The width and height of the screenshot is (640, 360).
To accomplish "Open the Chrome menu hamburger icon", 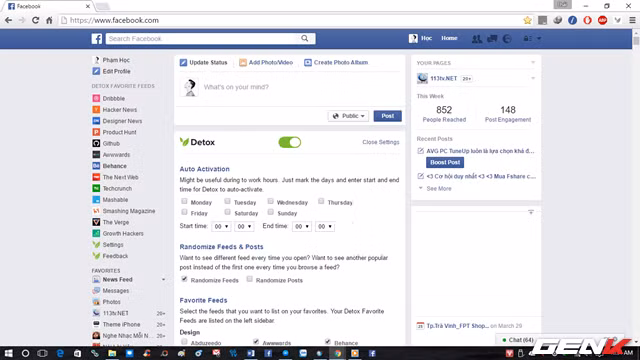I will (632, 20).
